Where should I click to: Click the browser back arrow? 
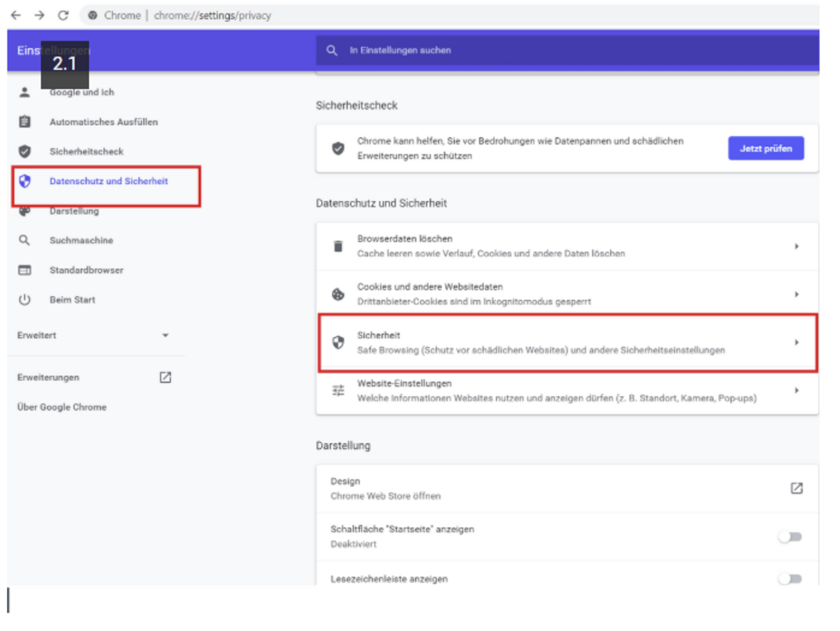click(x=16, y=15)
